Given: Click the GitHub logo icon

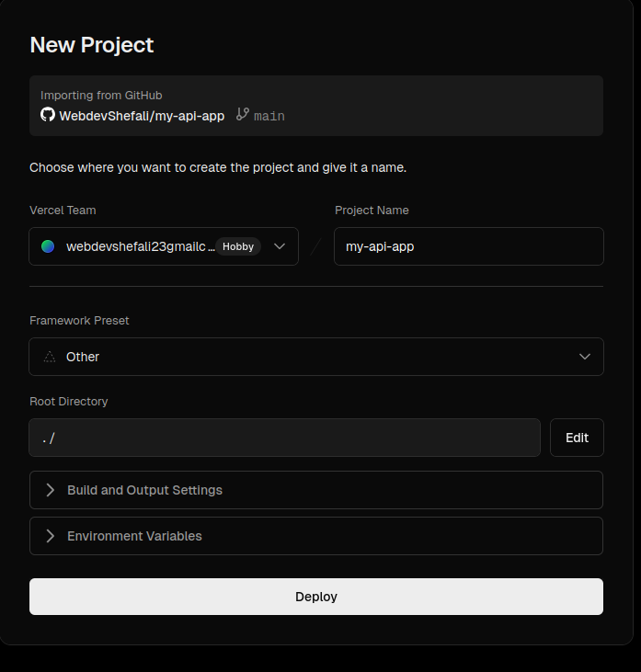Looking at the screenshot, I should click(48, 114).
